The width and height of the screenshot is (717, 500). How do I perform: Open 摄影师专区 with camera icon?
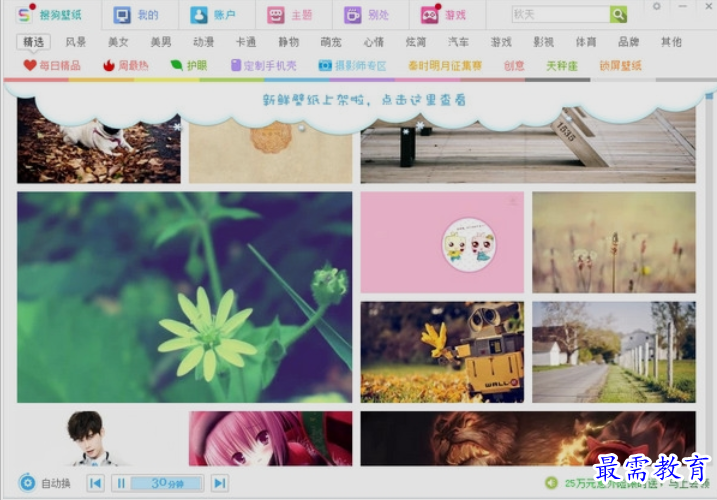click(353, 65)
